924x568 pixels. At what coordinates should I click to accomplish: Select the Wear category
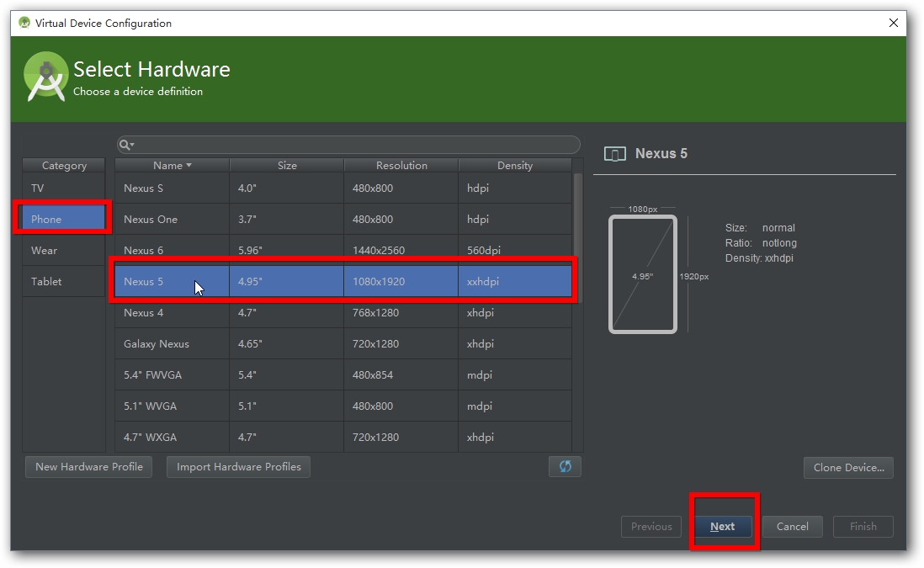tap(64, 251)
